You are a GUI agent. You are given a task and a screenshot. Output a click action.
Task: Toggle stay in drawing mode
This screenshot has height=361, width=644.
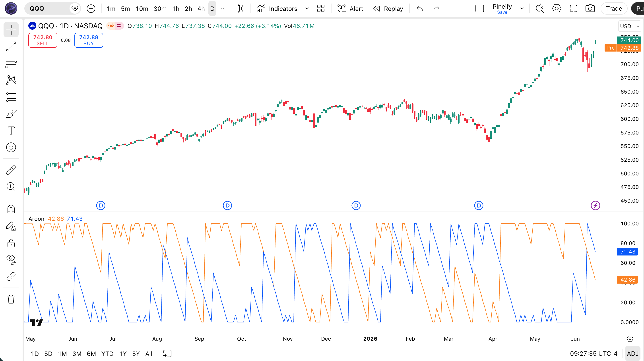[x=11, y=226]
